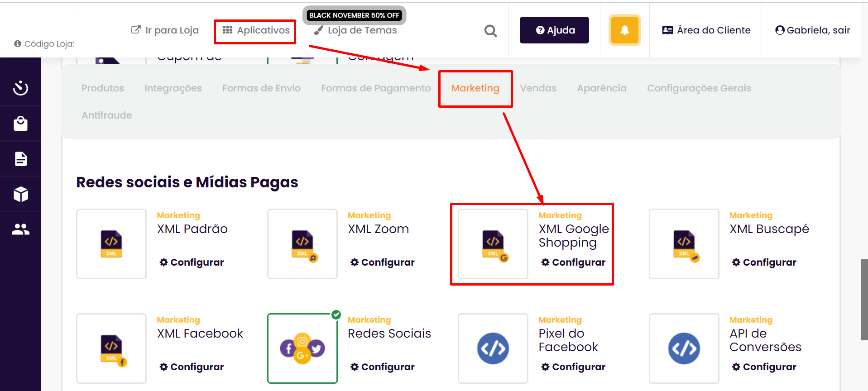Screen dimensions: 868x391
Task: Open the Vendas tab
Action: pos(538,88)
